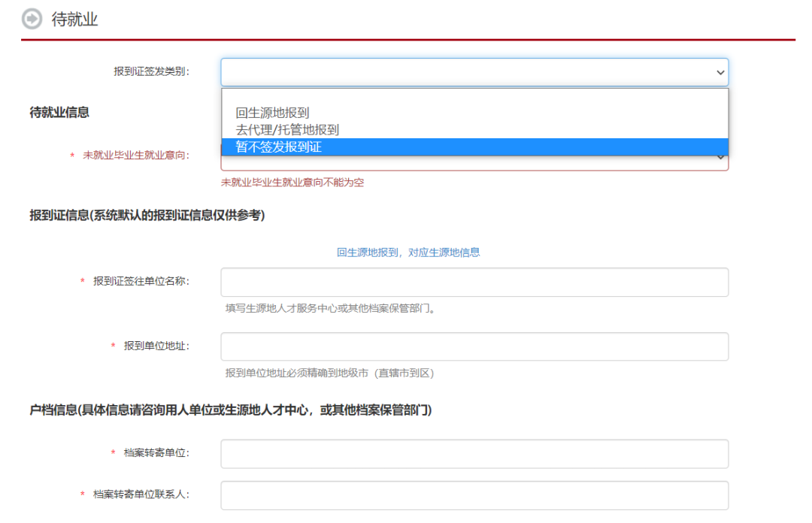Screen dimensions: 812x523
Task: Click the circular arrow icon beside 待就业
Action: click(32, 19)
